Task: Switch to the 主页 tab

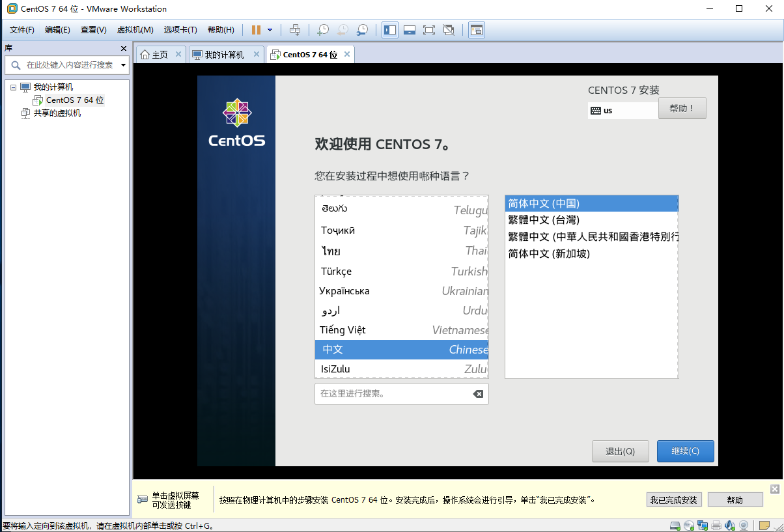Action: tap(160, 55)
